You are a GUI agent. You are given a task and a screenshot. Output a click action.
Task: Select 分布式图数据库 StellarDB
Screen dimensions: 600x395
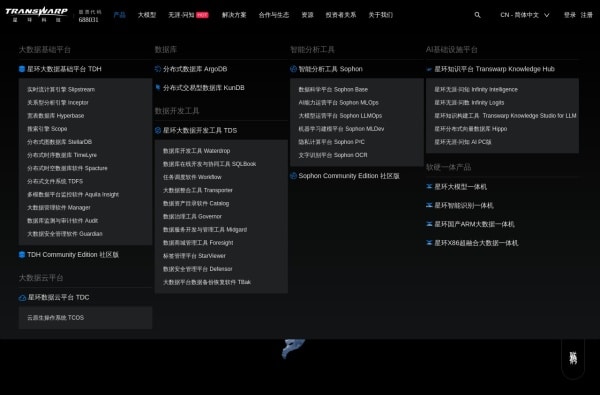click(59, 142)
